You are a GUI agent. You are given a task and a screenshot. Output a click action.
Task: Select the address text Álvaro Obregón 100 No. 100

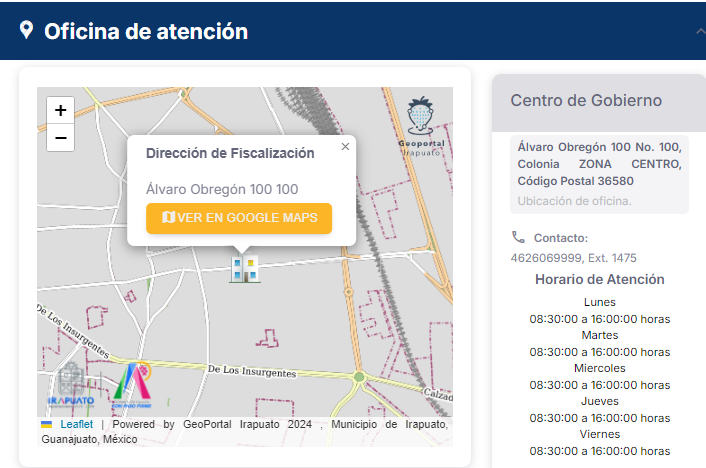(x=599, y=147)
